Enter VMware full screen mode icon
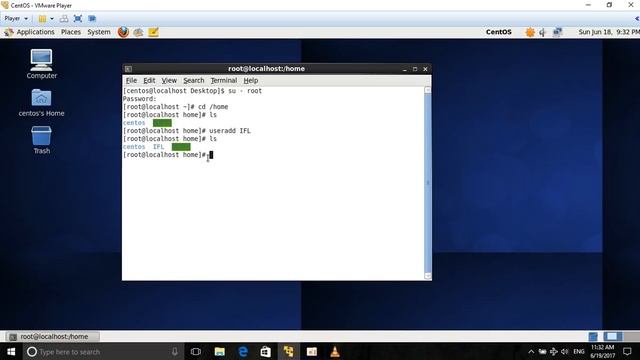 point(78,18)
